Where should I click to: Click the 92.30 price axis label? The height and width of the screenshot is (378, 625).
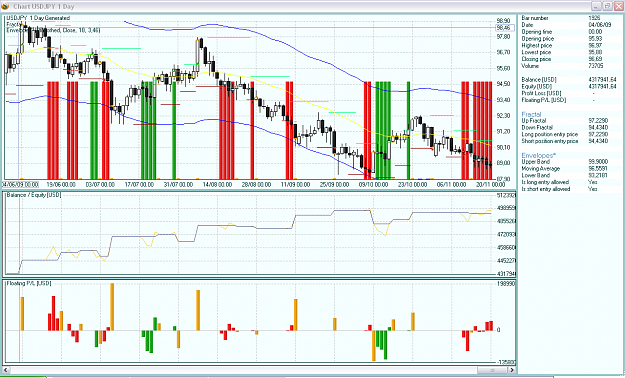(x=503, y=116)
